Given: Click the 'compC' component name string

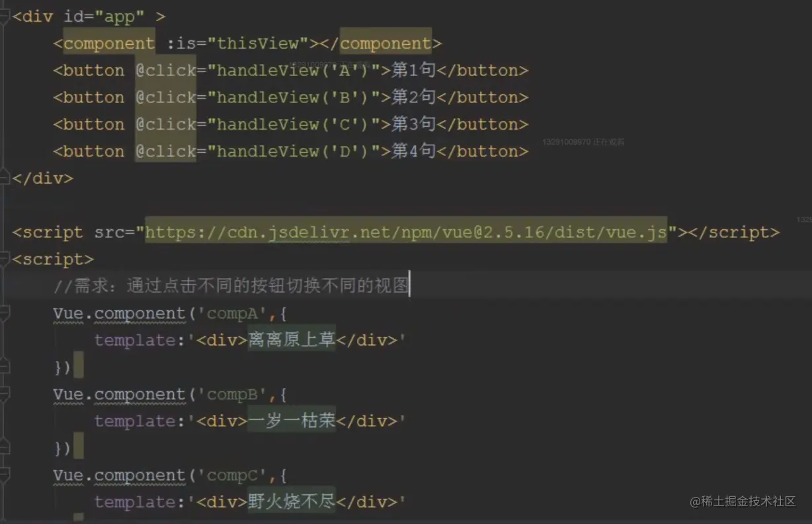Looking at the screenshot, I should [233, 476].
